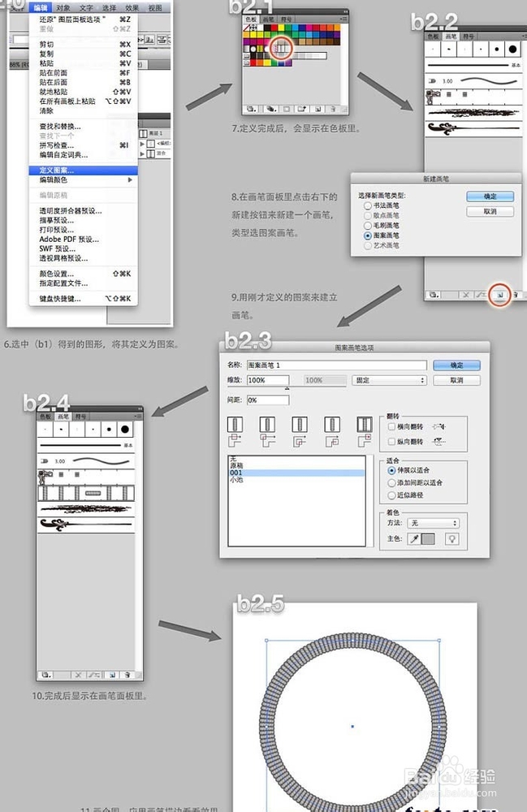Select the inner corner tile icon
Viewport: 527px width, 812px height.
click(300, 425)
